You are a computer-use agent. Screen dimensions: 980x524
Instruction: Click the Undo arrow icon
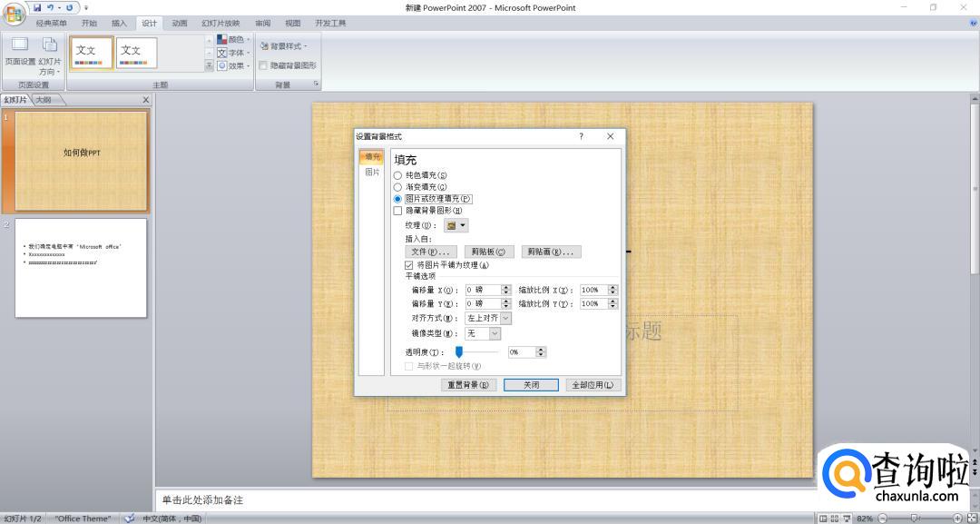pos(50,7)
